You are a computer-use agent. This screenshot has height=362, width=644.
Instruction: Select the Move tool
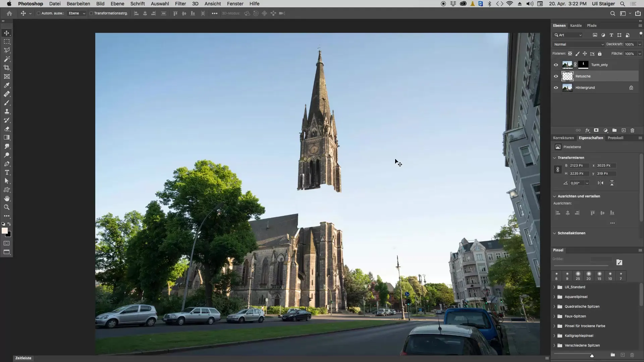[7, 33]
